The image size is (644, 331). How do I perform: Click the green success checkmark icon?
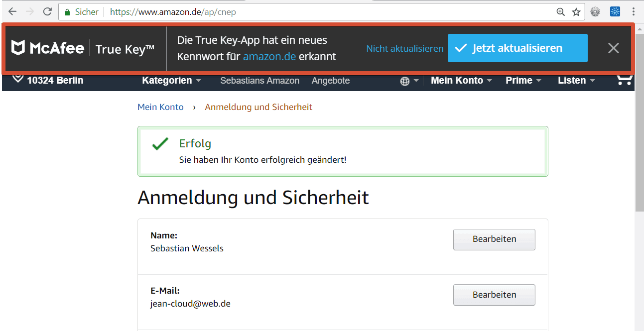[x=160, y=145]
